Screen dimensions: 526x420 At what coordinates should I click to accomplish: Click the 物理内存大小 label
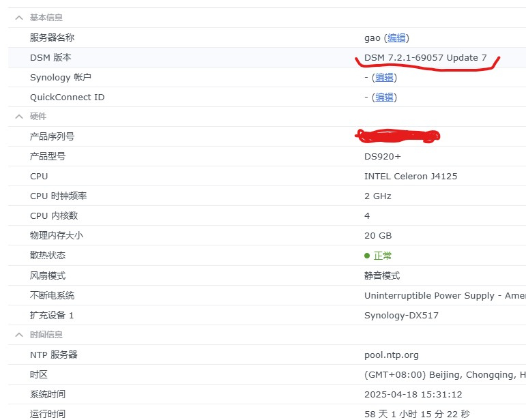pos(57,236)
